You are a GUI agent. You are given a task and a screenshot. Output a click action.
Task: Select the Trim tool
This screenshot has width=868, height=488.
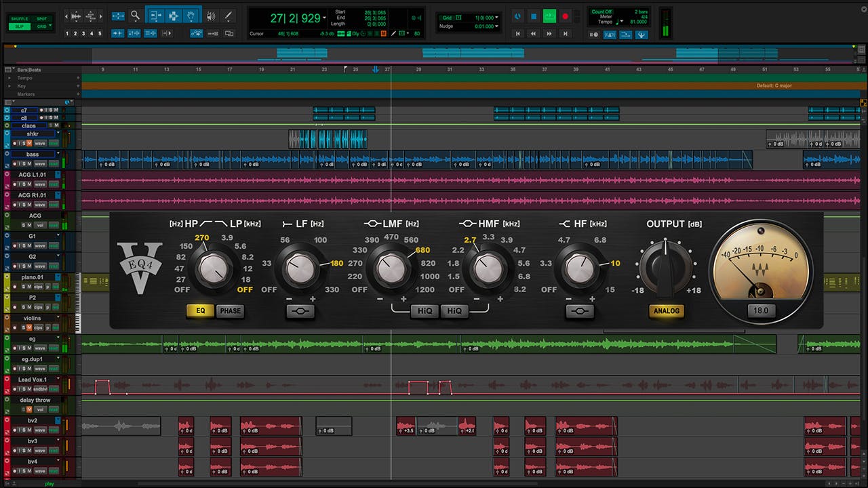point(156,16)
